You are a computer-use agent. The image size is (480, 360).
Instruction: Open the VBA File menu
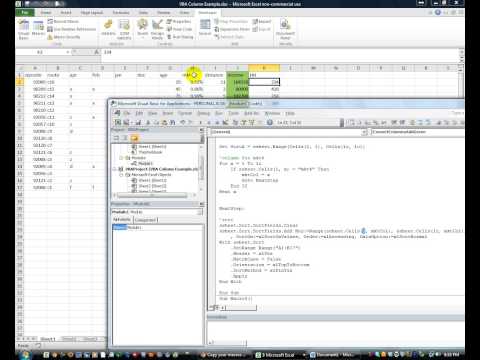(127, 114)
